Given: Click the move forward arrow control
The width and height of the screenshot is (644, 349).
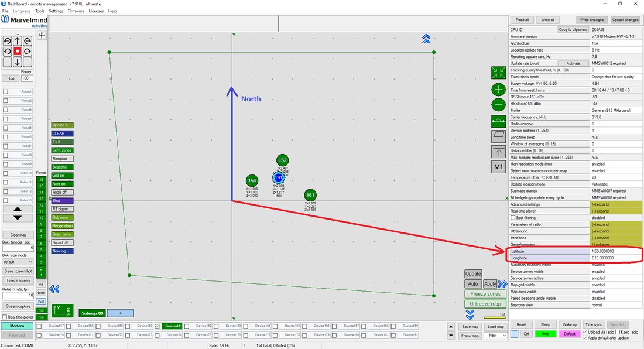Looking at the screenshot, I should click(17, 40).
